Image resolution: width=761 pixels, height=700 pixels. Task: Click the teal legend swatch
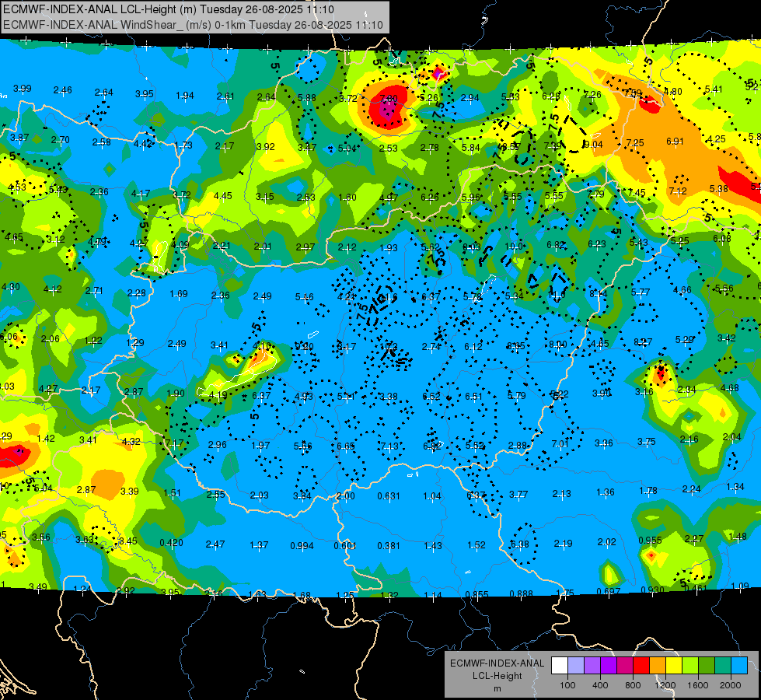point(723,666)
